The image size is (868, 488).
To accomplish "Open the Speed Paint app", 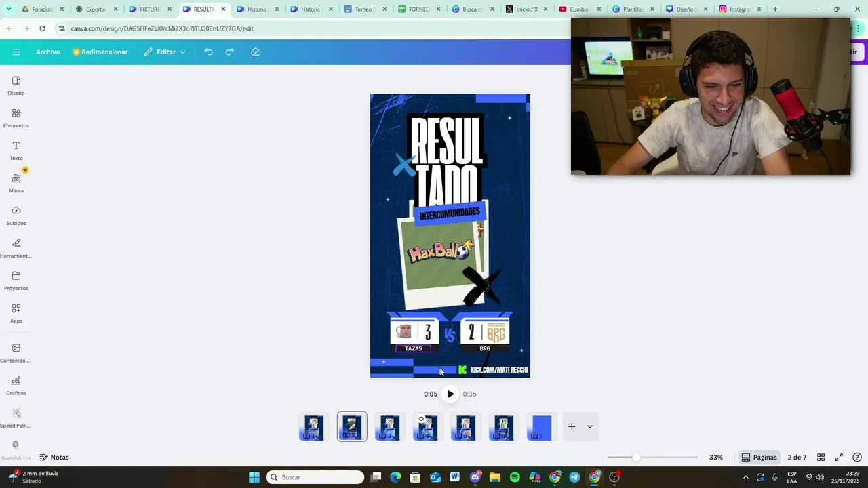I will pos(16,418).
